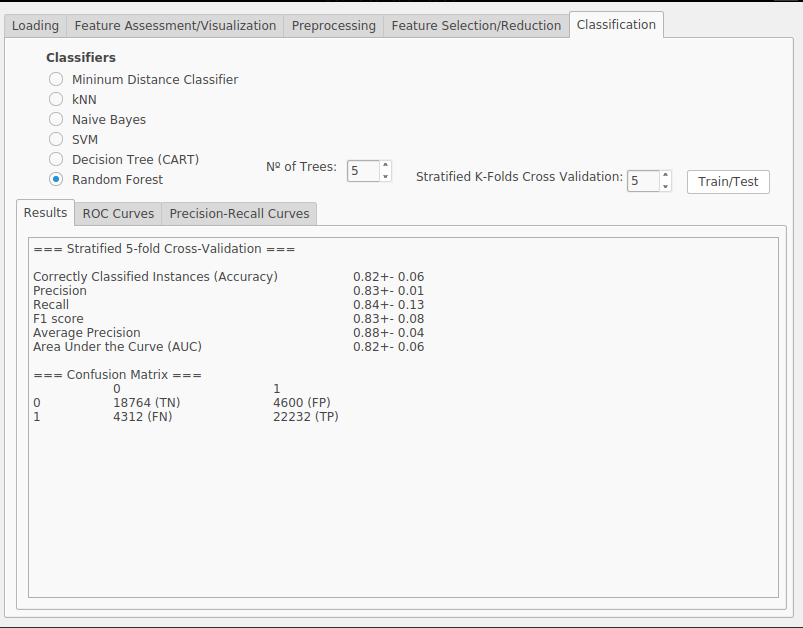Select the Random Forest radio button
The image size is (803, 628).
click(56, 179)
